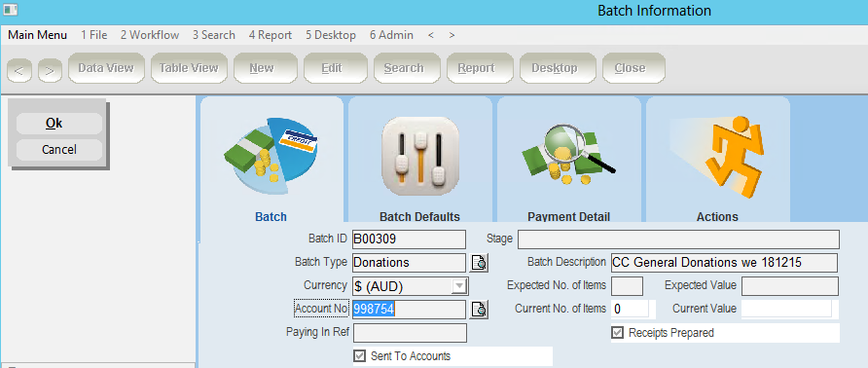Viewport: 868px width, 368px height.
Task: Toggle the Sent To Accounts checkbox
Action: pos(359,355)
